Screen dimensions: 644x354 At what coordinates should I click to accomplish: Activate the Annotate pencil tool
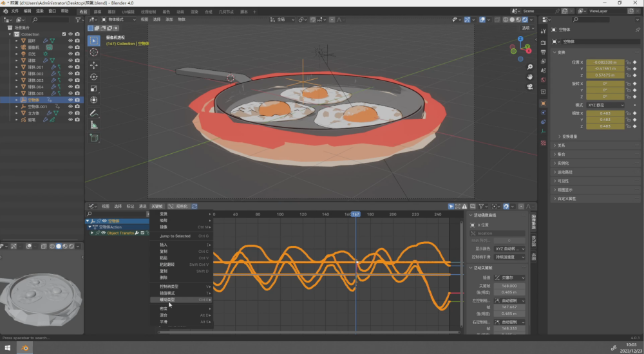click(93, 113)
